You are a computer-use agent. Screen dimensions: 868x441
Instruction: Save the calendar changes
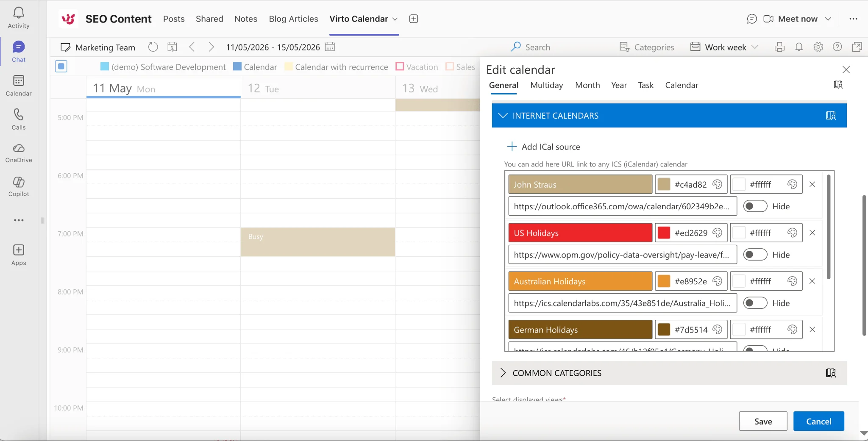[763, 421]
